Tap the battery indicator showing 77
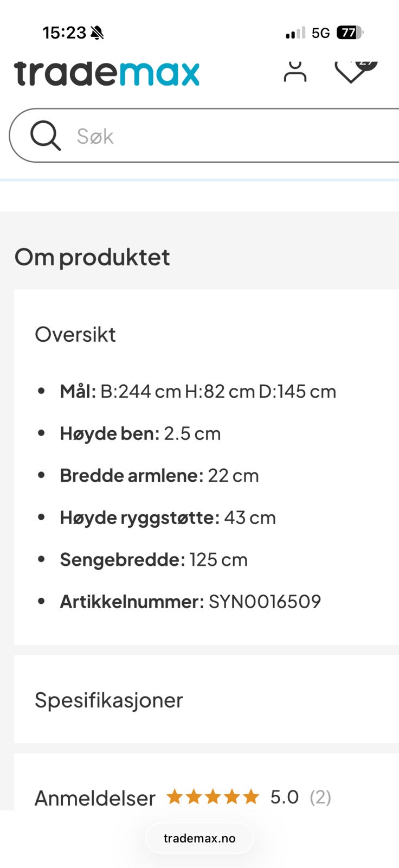 point(349,33)
